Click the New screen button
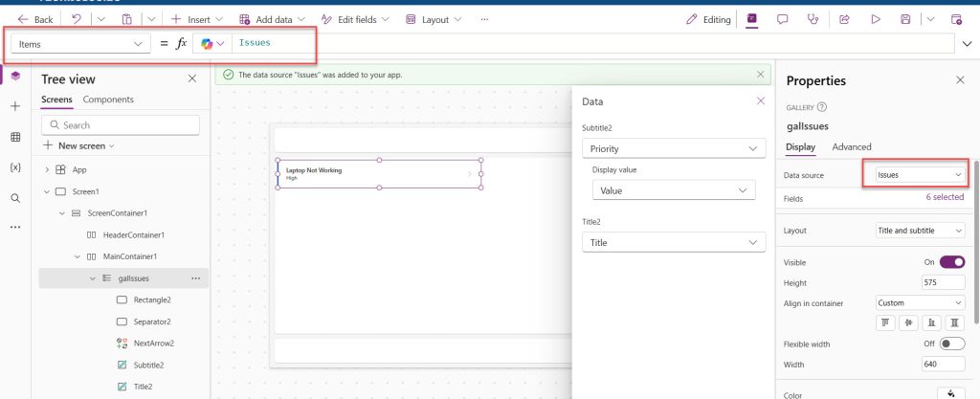 [78, 145]
